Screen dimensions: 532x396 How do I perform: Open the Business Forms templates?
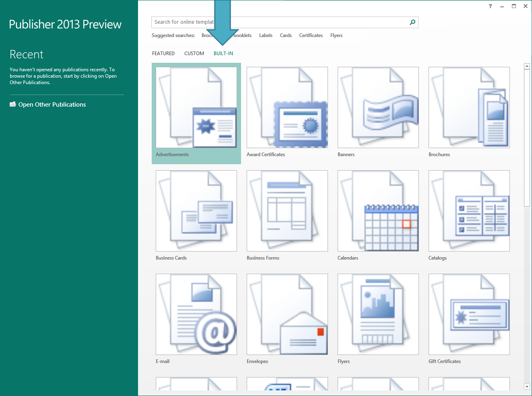pyautogui.click(x=287, y=211)
